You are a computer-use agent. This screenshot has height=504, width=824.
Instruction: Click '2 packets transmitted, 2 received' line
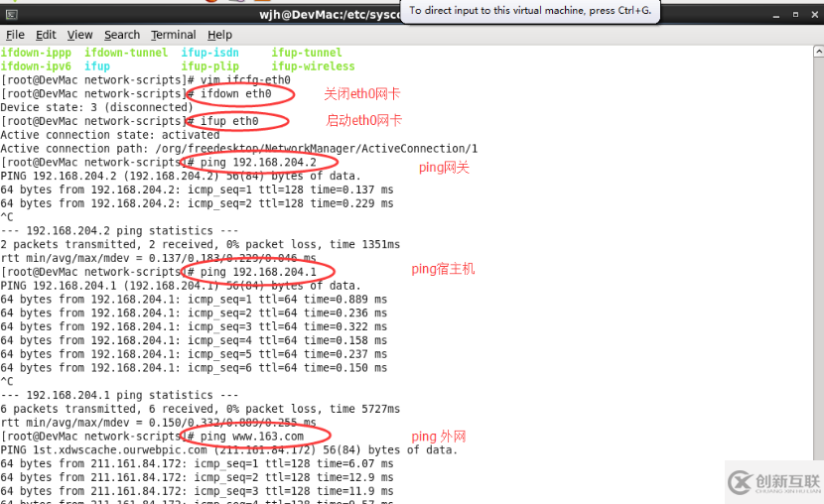201,244
